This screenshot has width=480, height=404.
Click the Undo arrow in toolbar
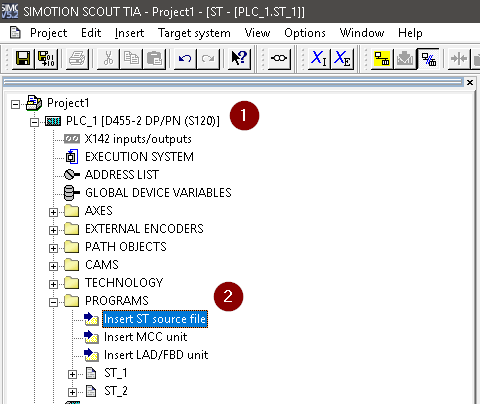coord(185,59)
